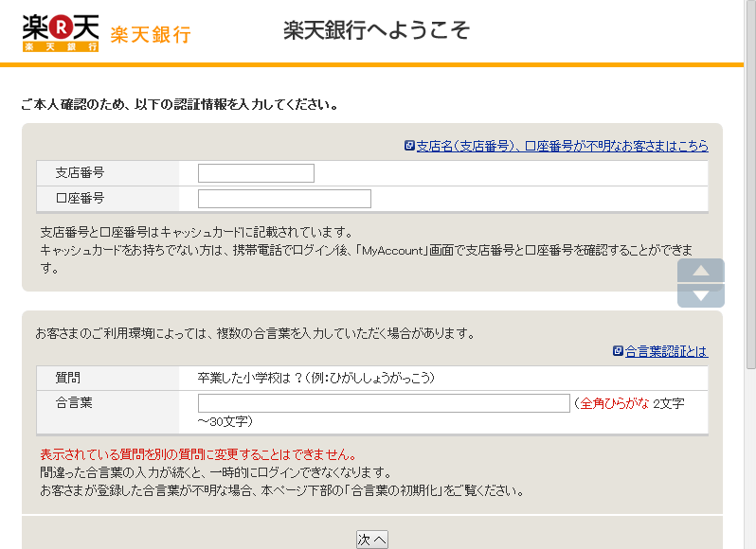The image size is (756, 549).
Task: Click the Rakuten Bank logo
Action: tap(61, 33)
